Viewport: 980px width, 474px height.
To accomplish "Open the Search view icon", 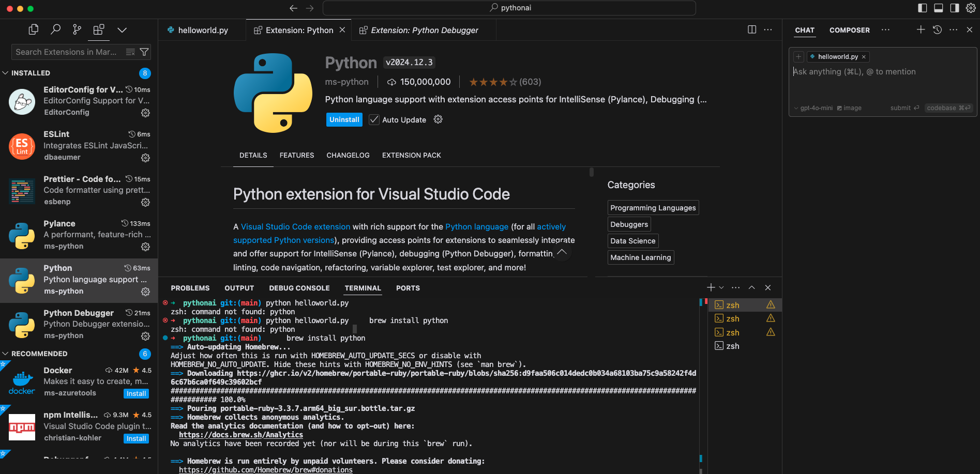I will tap(55, 29).
